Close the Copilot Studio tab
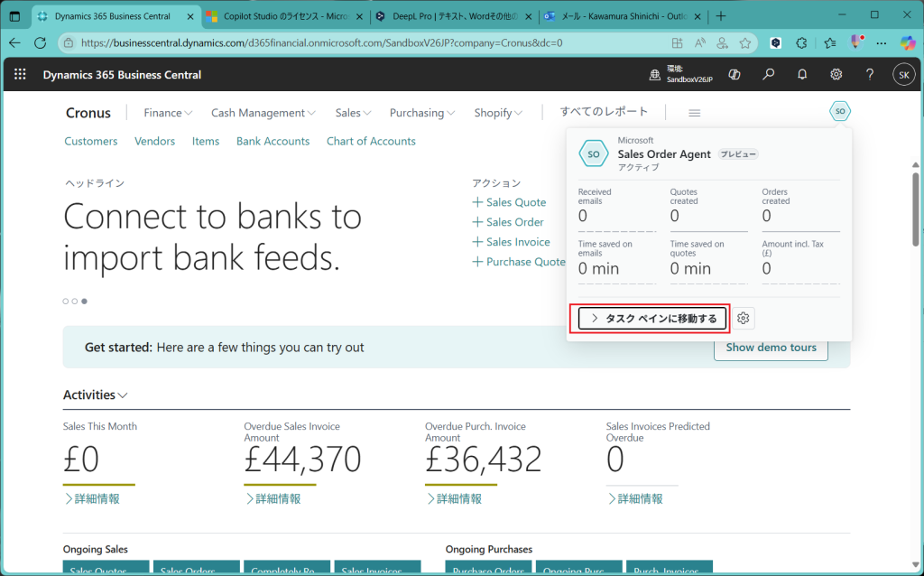This screenshot has height=576, width=924. click(x=359, y=16)
